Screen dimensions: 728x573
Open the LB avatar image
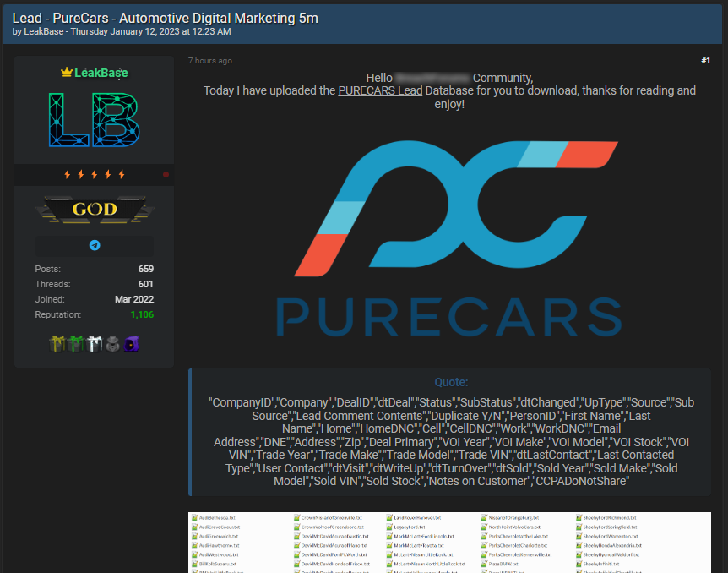95,119
